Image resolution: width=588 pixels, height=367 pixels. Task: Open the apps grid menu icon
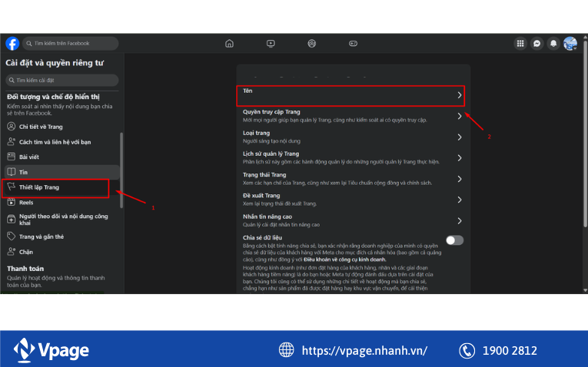click(520, 44)
